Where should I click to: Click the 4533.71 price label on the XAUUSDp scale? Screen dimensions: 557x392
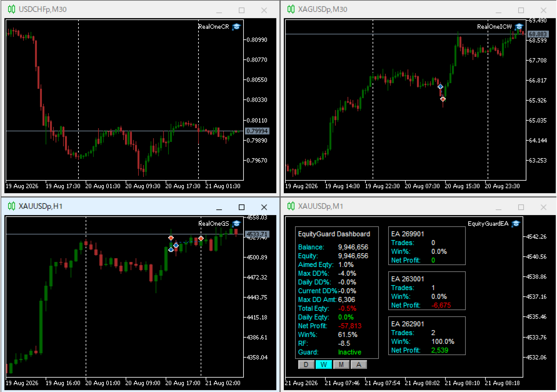click(x=257, y=234)
